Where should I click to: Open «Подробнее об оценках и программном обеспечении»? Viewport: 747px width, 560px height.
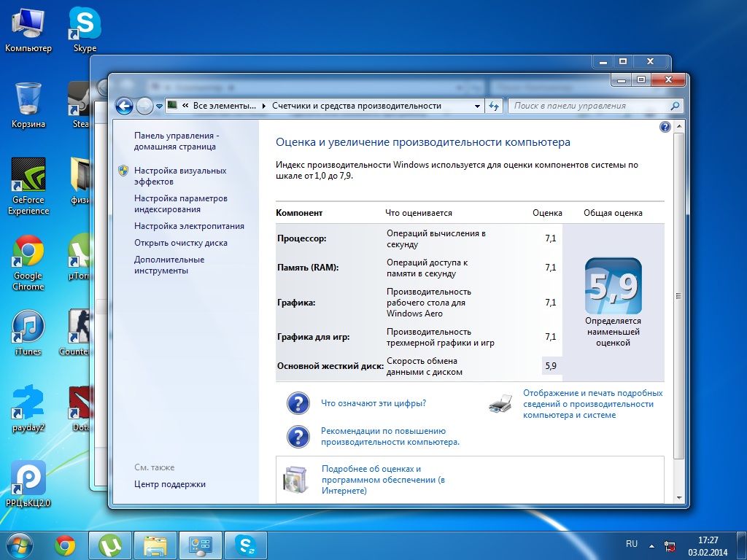[x=383, y=480]
